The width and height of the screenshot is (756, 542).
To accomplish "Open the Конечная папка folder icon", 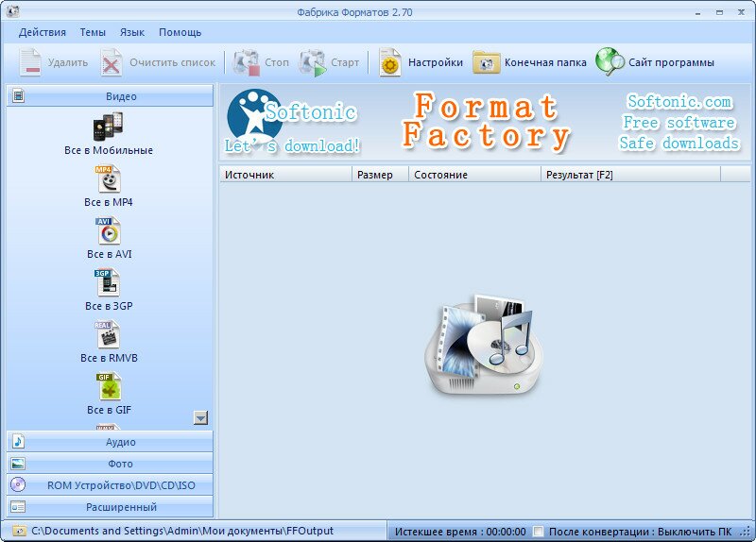I will click(x=486, y=62).
